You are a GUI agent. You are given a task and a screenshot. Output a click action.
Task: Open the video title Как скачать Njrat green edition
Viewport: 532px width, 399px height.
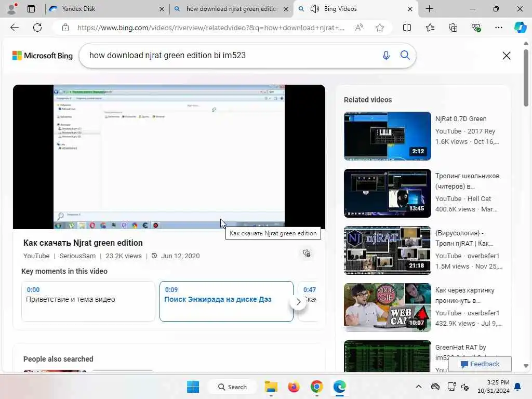click(x=83, y=243)
